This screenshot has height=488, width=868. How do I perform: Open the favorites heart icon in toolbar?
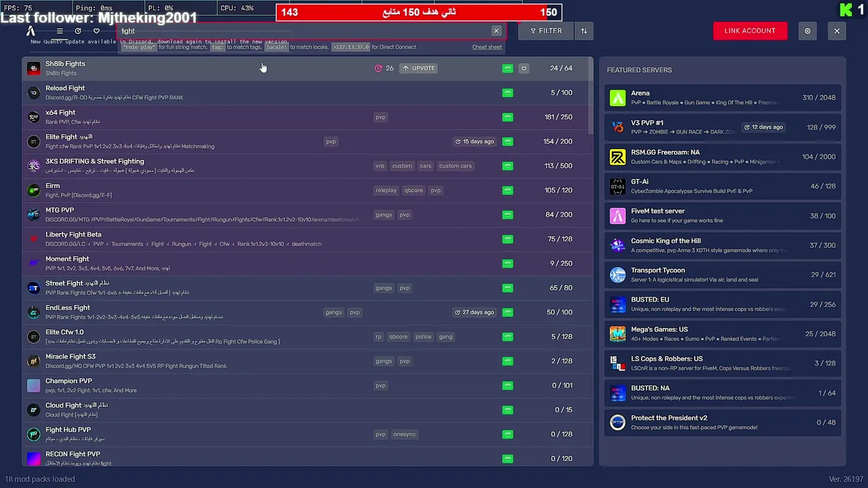point(96,31)
